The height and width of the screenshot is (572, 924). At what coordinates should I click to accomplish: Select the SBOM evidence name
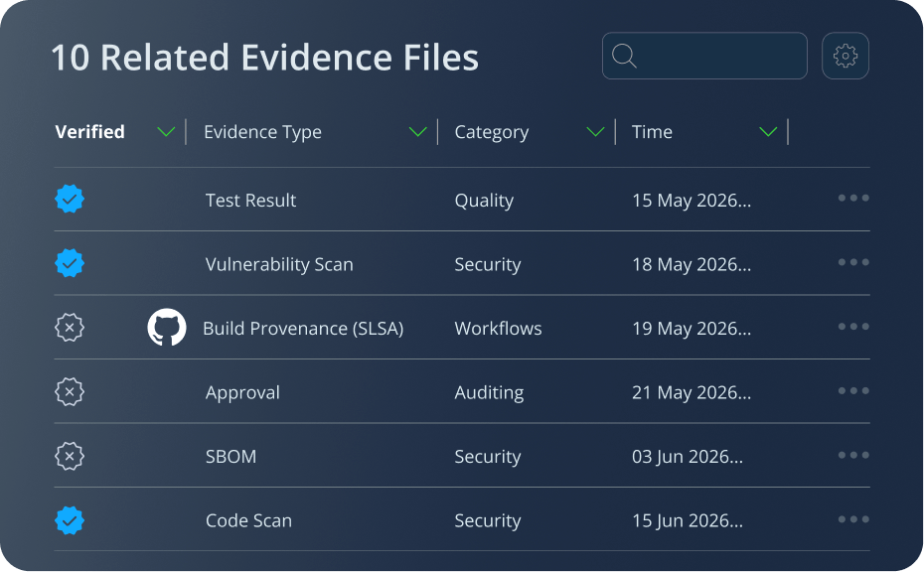(231, 457)
